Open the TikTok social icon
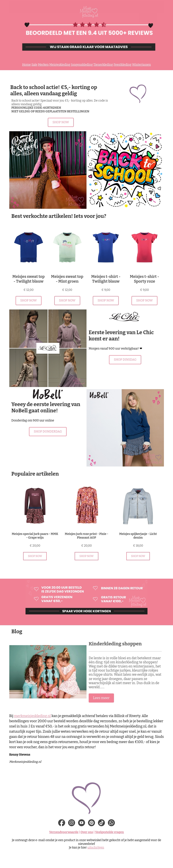This screenshot has width=173, height=868. coord(101,823)
